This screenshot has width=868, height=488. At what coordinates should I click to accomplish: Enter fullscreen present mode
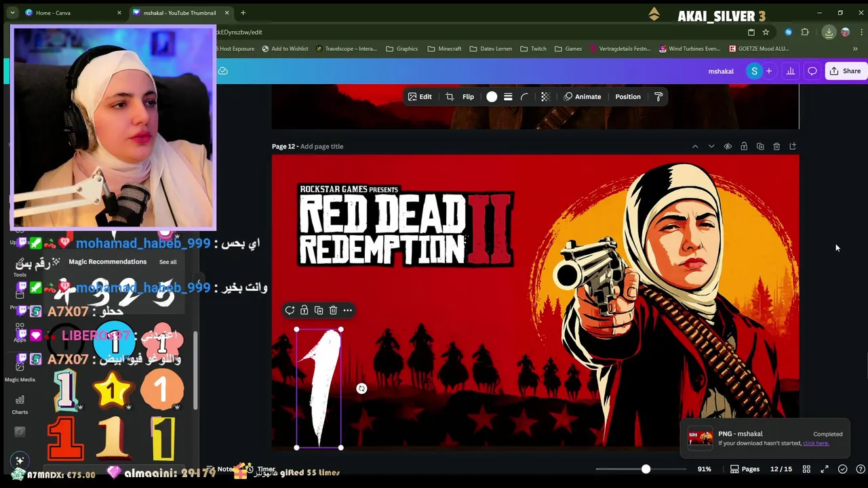click(x=825, y=469)
